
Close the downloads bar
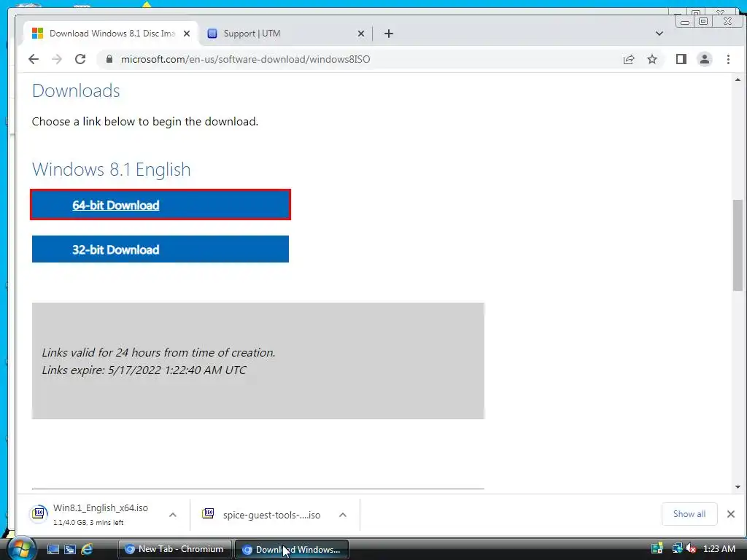(x=730, y=514)
